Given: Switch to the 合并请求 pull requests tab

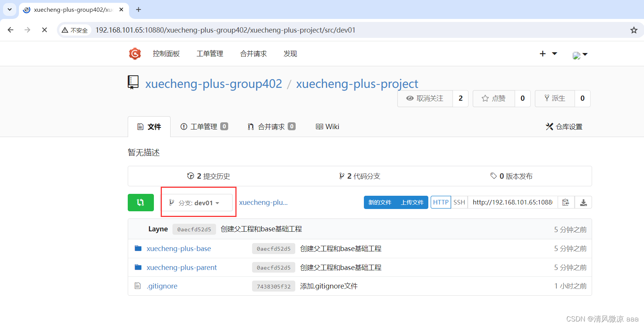Looking at the screenshot, I should pyautogui.click(x=271, y=126).
